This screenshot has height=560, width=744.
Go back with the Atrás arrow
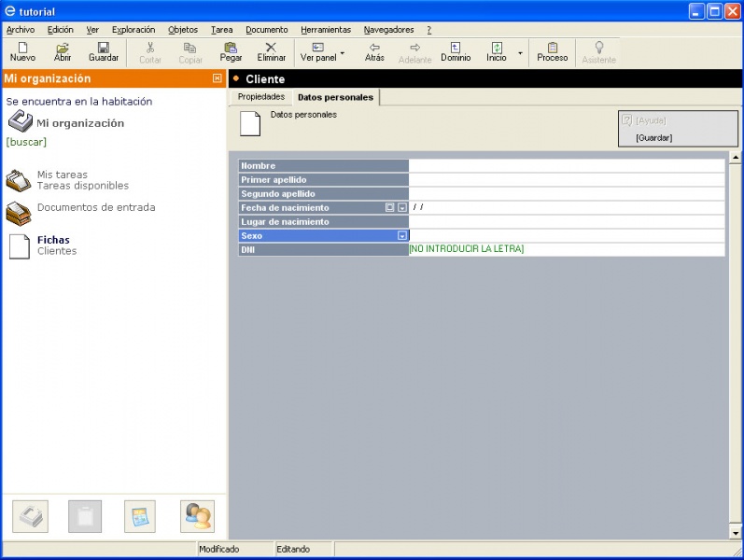click(x=374, y=48)
